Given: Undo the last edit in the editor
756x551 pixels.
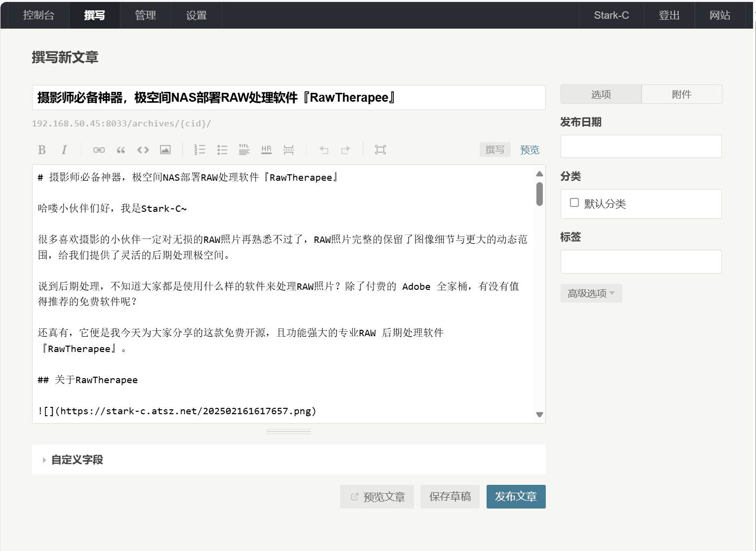Looking at the screenshot, I should (x=324, y=150).
